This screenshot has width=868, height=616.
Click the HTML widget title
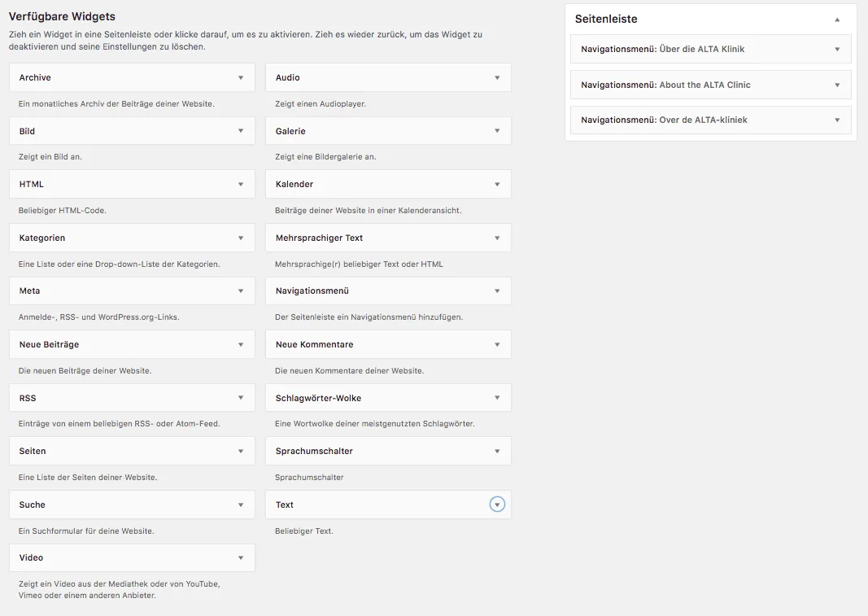tap(32, 184)
